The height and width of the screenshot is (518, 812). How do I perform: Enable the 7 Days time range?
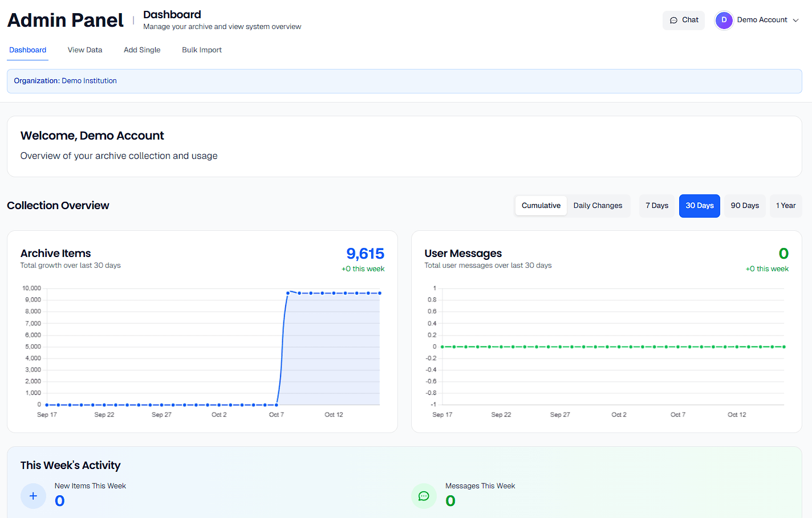(x=656, y=205)
